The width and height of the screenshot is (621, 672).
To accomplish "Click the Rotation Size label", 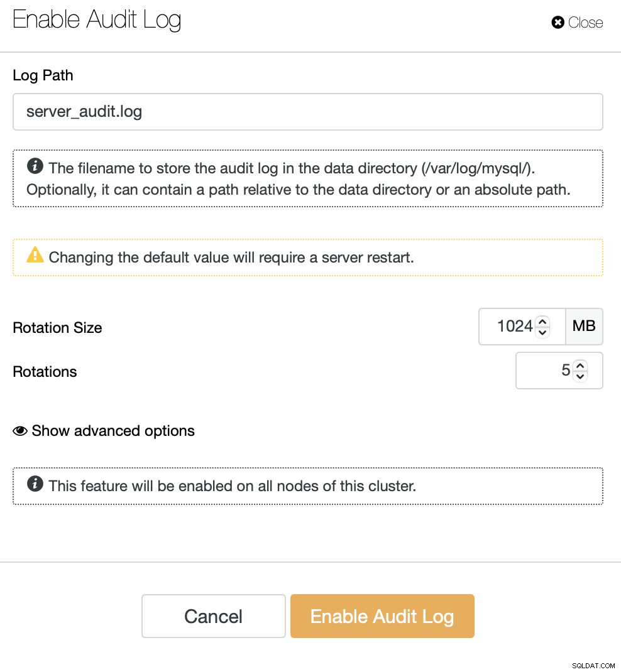I will [x=57, y=328].
